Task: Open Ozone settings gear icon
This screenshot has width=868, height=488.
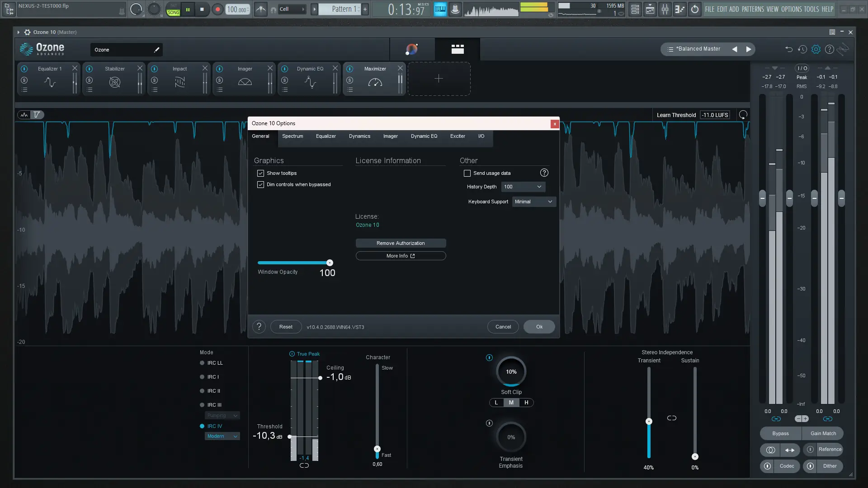Action: 816,49
